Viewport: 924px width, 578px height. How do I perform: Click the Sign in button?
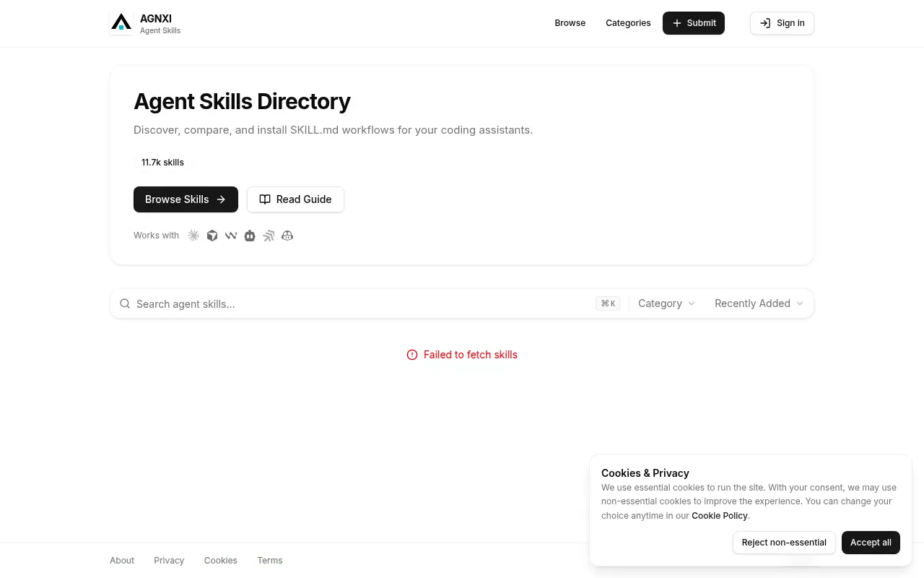click(782, 23)
